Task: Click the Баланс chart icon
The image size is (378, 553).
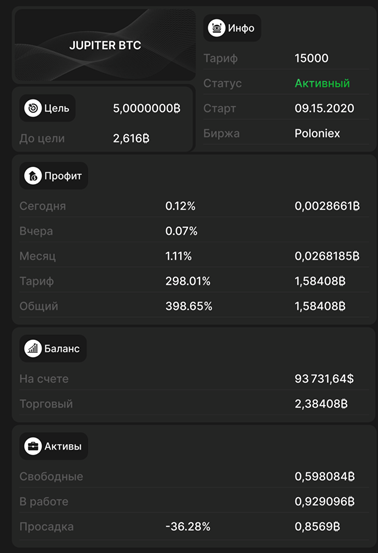Action: [33, 348]
